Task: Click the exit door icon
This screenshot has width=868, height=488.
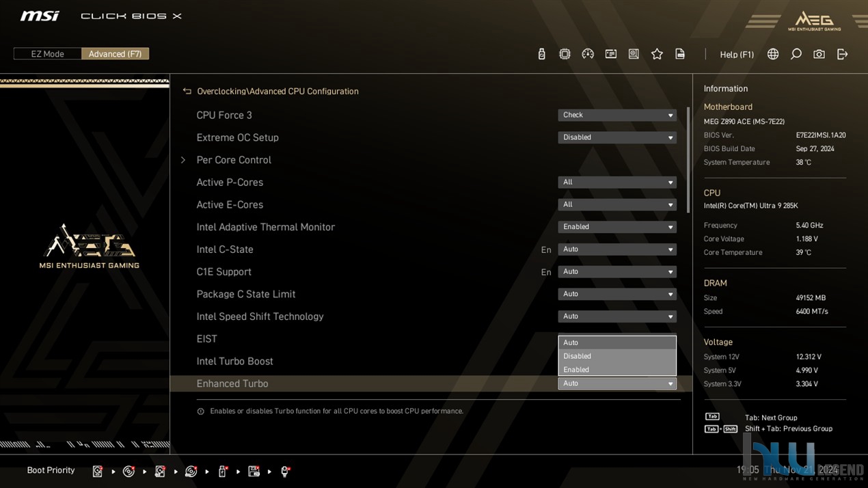Action: [x=842, y=54]
